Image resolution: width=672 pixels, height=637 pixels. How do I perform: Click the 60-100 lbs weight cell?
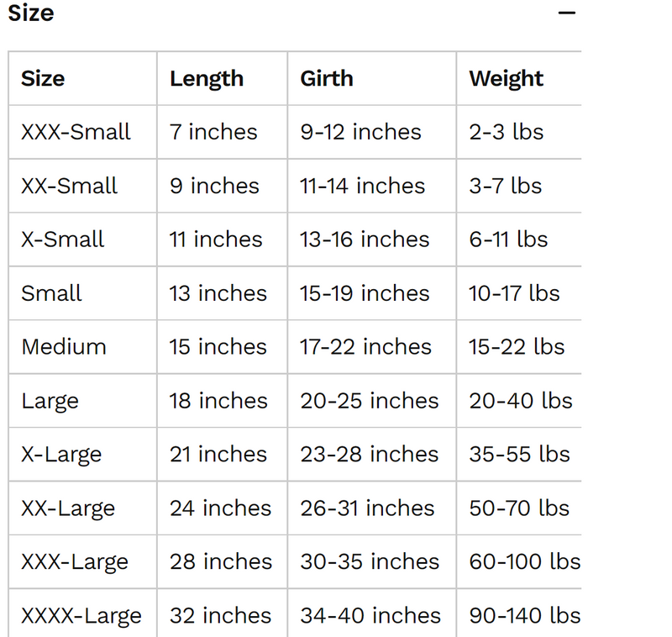519,562
